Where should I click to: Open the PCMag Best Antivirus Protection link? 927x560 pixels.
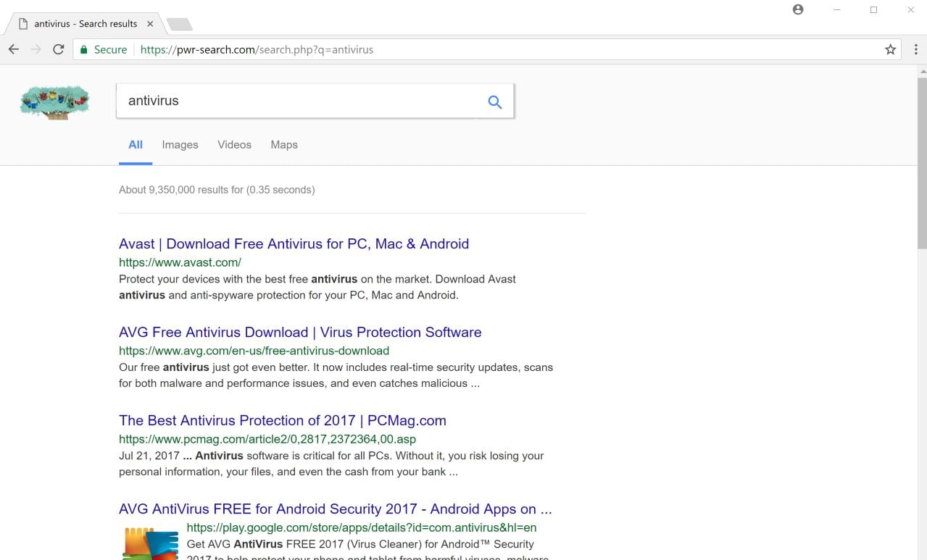click(x=282, y=421)
